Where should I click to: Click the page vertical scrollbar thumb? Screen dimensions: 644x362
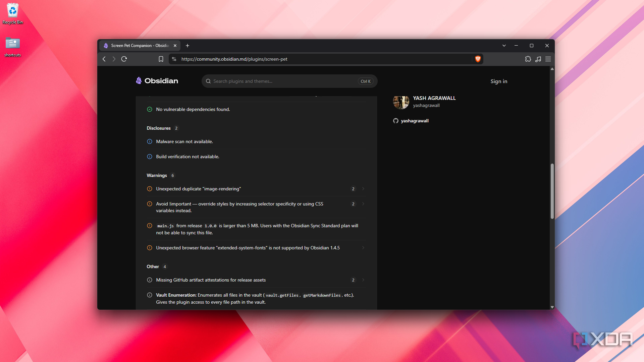coord(552,191)
